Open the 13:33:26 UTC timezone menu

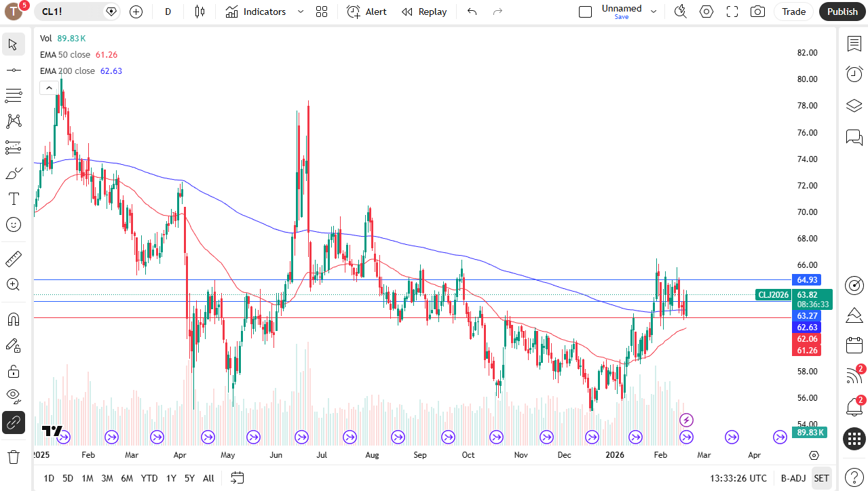point(739,478)
